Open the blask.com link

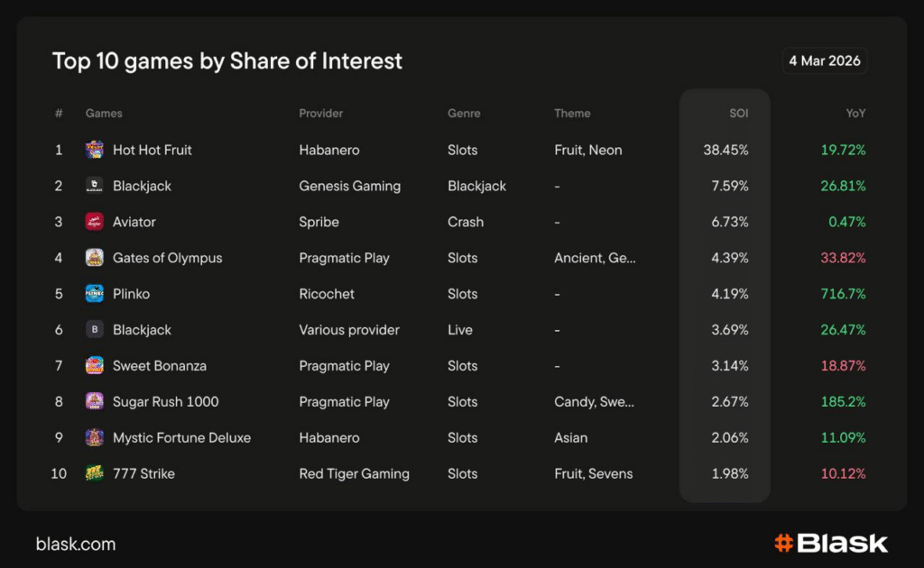(x=75, y=544)
